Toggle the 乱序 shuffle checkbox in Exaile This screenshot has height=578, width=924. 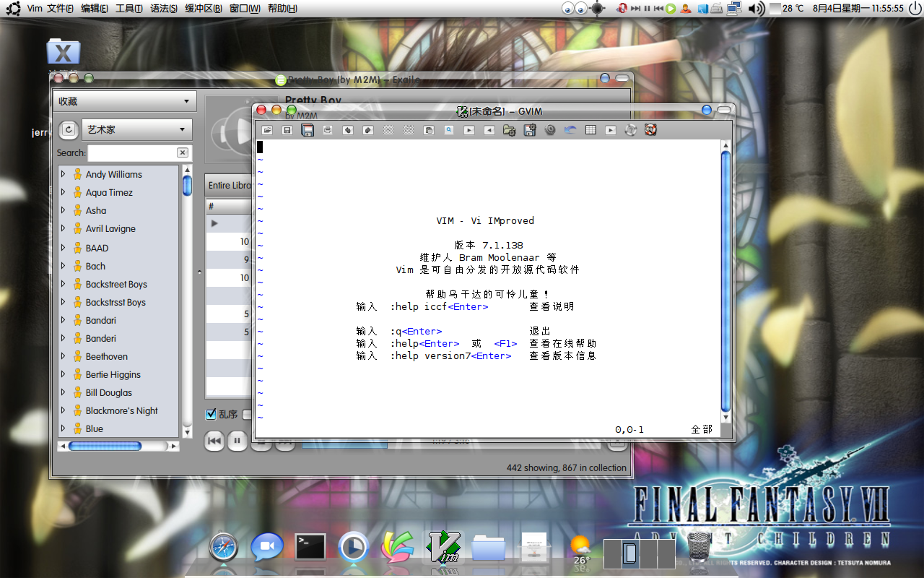click(x=212, y=414)
